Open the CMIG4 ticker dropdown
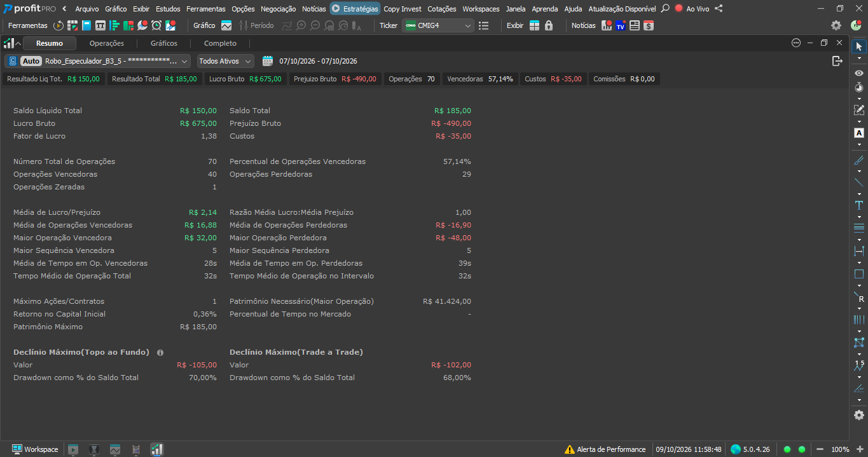868x457 pixels. coord(439,25)
